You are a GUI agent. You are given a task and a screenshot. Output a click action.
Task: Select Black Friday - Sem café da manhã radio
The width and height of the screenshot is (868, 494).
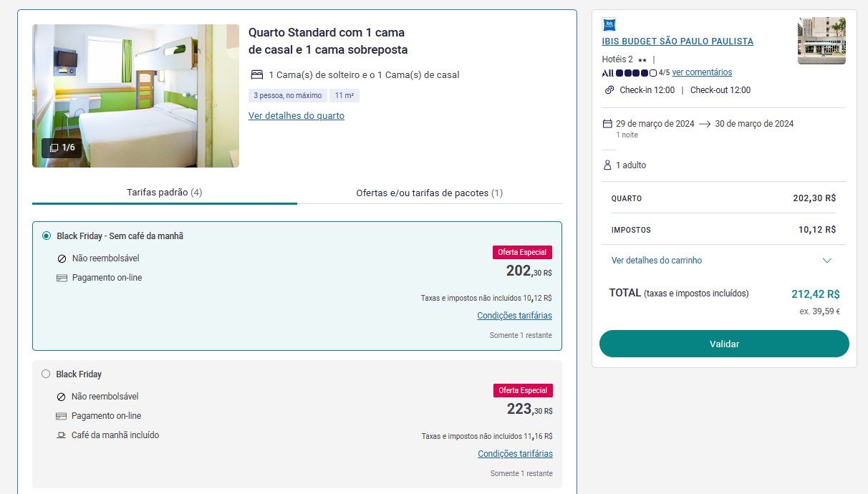tap(47, 236)
